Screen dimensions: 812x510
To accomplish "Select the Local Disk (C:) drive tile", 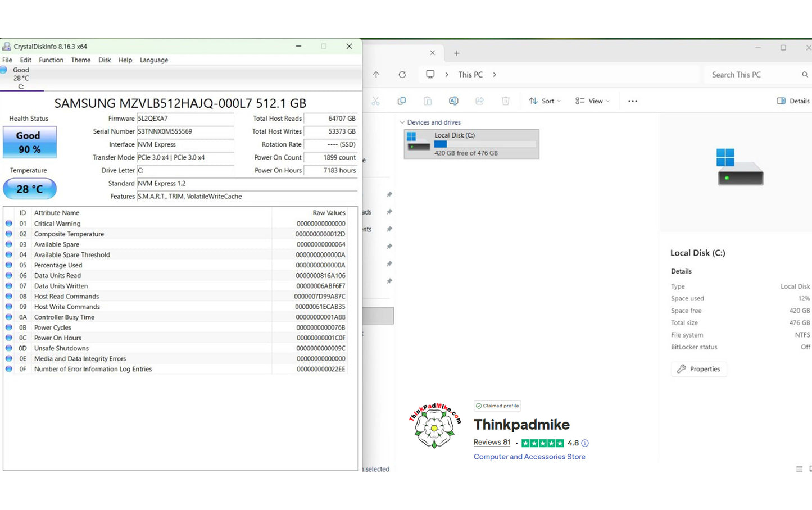I will click(x=471, y=144).
